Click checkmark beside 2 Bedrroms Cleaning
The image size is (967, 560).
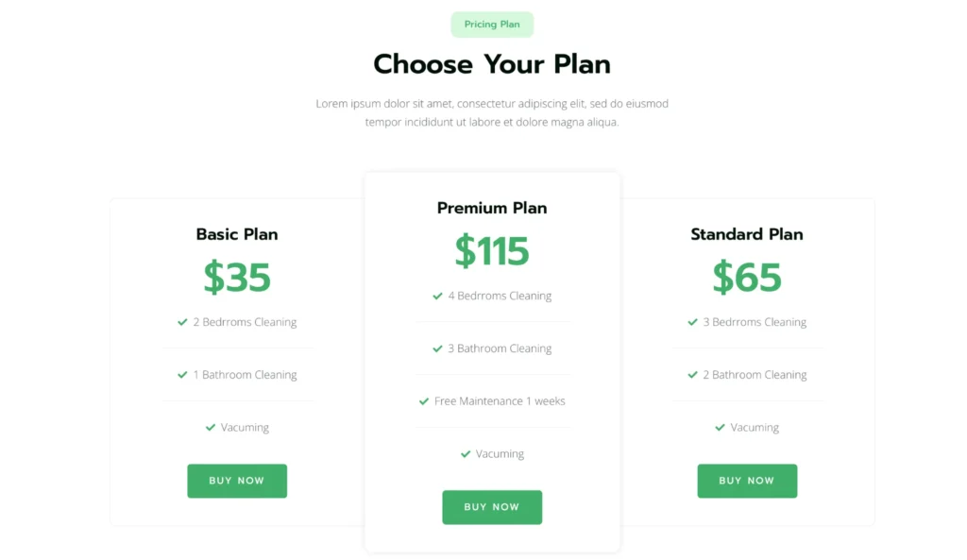tap(182, 322)
